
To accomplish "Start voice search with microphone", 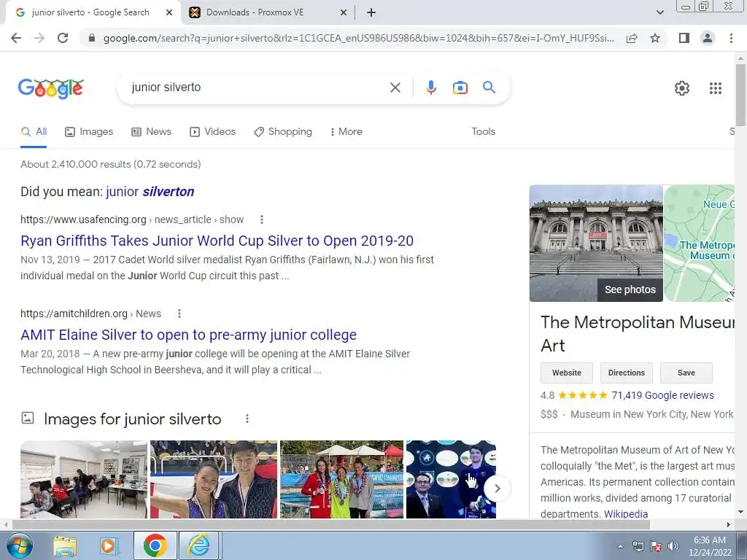I will 430,87.
